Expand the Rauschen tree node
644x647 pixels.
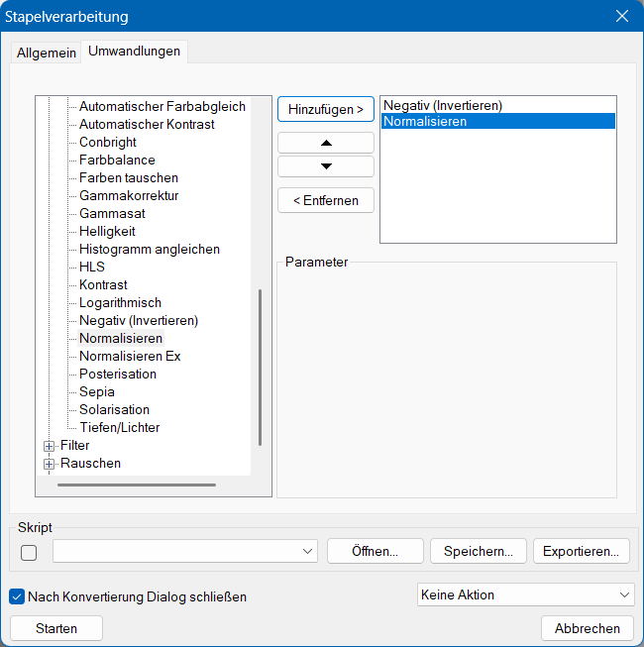click(50, 464)
